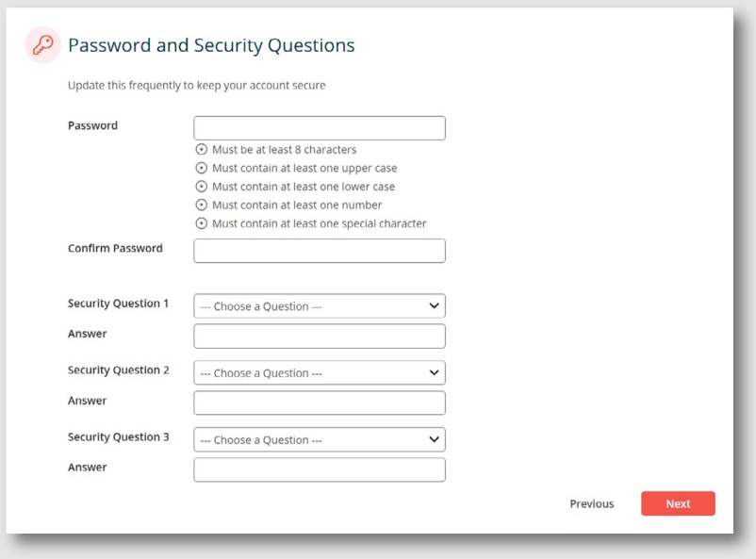This screenshot has width=756, height=559.
Task: Choose a question for Security Question 3
Action: point(319,440)
